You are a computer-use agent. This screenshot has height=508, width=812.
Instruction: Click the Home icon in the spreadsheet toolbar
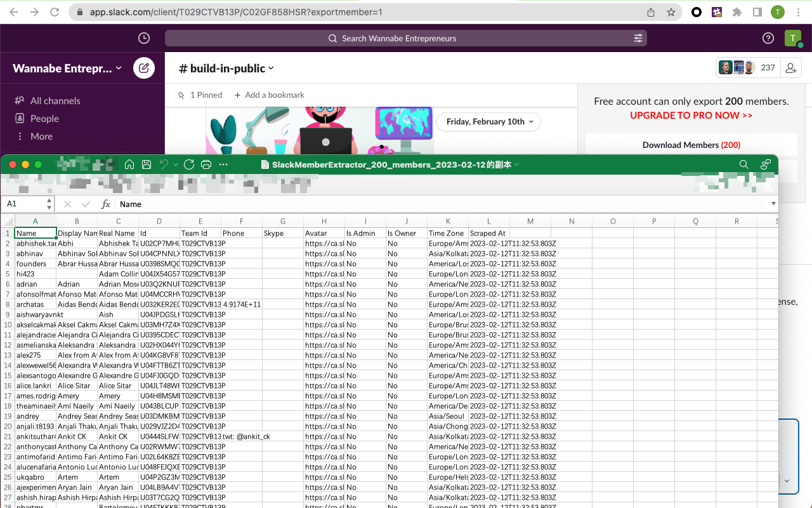(129, 164)
